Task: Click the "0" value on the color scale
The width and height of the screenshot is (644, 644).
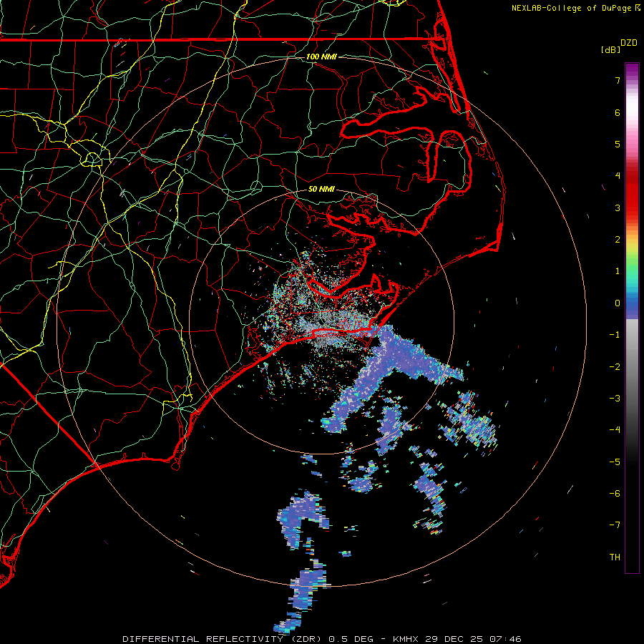Action: pyautogui.click(x=618, y=303)
